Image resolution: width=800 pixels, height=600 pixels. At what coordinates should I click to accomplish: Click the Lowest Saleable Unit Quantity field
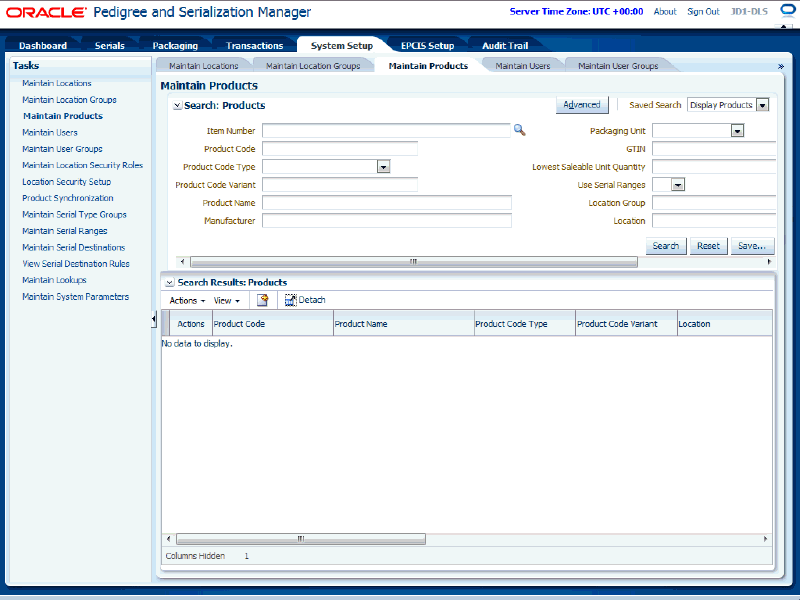[714, 167]
